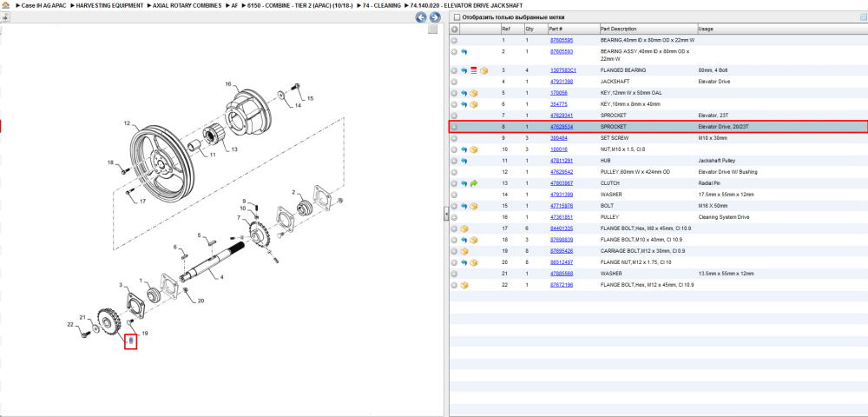The image size is (868, 417).
Task: Open part number 380484 link
Action: 558,138
